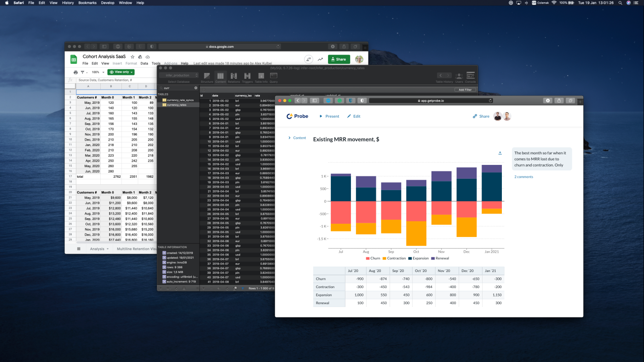Open the Table Info view in Sequel Pro
Image resolution: width=644 pixels, height=362 pixels.
[x=261, y=77]
